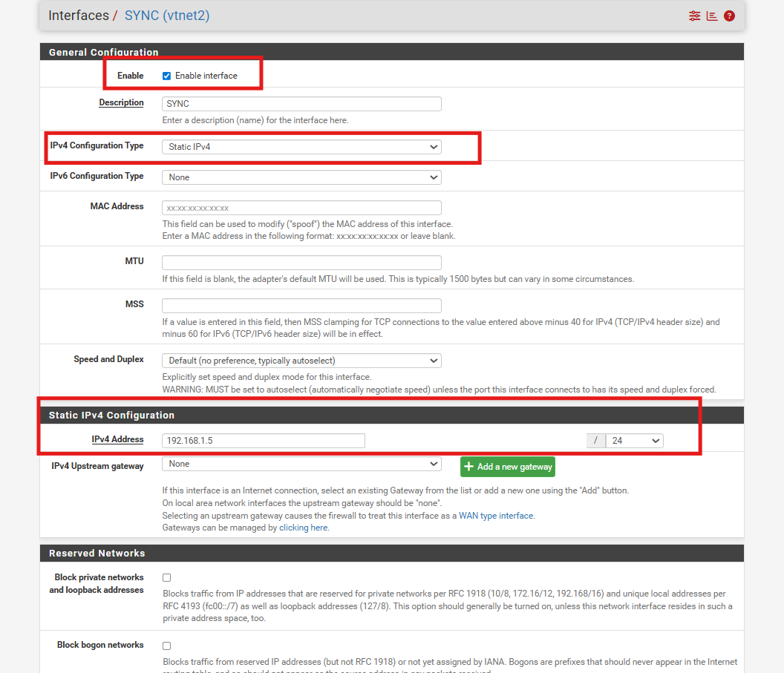Open IPv4 Upstream gateway dropdown
784x673 pixels.
(x=301, y=464)
